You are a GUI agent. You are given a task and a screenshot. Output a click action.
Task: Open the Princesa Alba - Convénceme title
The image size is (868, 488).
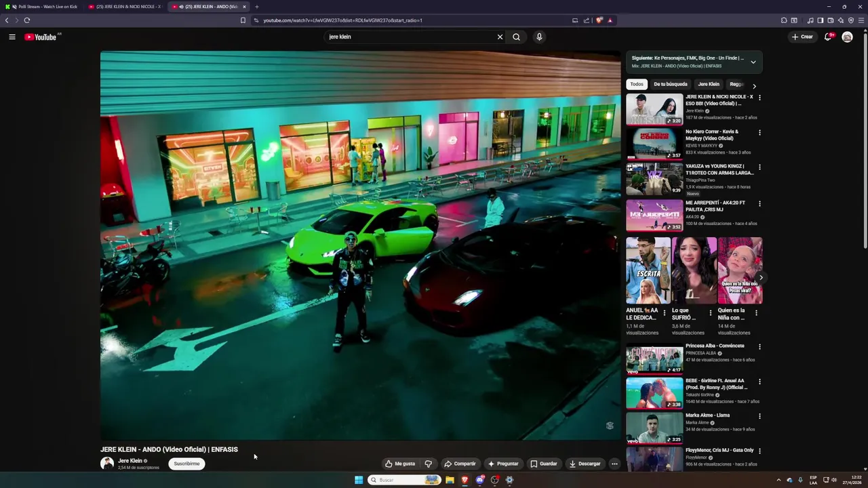pos(715,346)
